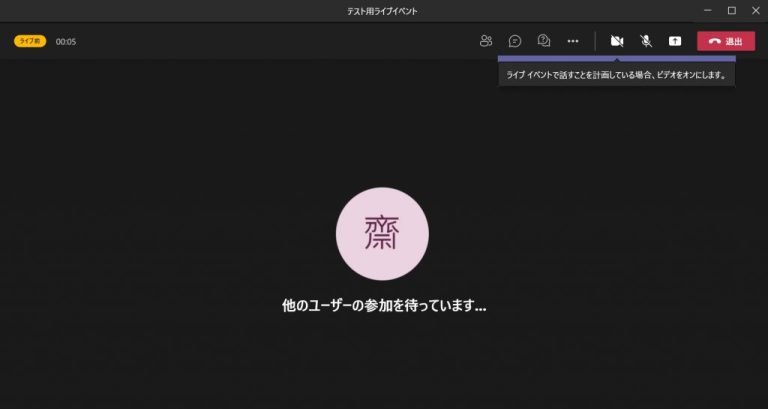Maximize the live event window
Viewport: 768px width, 409px height.
coord(731,10)
